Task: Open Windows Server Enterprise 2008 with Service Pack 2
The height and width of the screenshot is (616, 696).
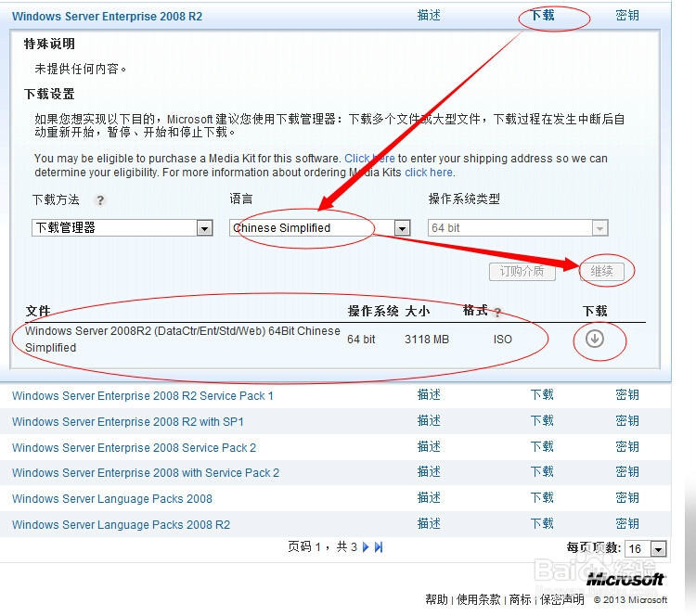Action: tap(146, 472)
